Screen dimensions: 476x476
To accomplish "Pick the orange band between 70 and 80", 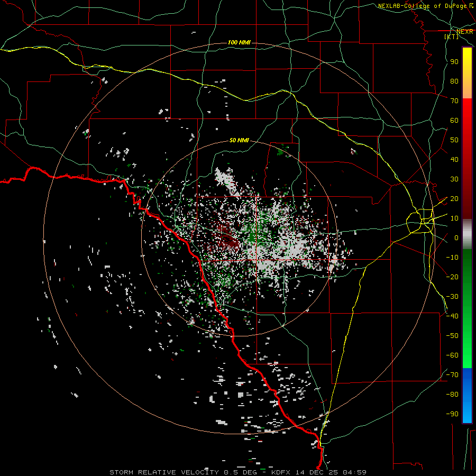I will point(467,91).
